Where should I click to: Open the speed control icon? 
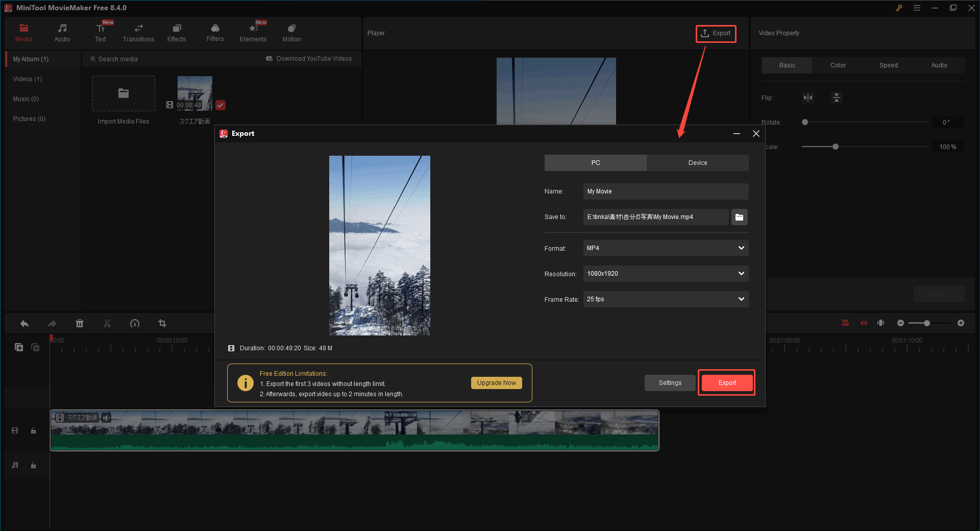tap(135, 323)
